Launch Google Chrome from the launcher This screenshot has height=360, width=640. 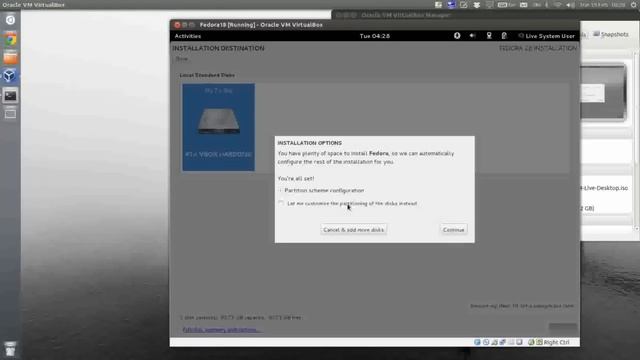tap(10, 40)
